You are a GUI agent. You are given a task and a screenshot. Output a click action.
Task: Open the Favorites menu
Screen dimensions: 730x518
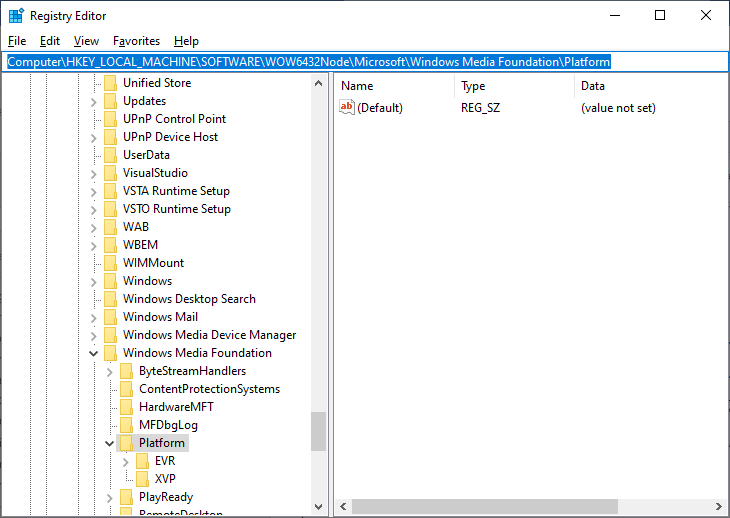[x=136, y=41]
